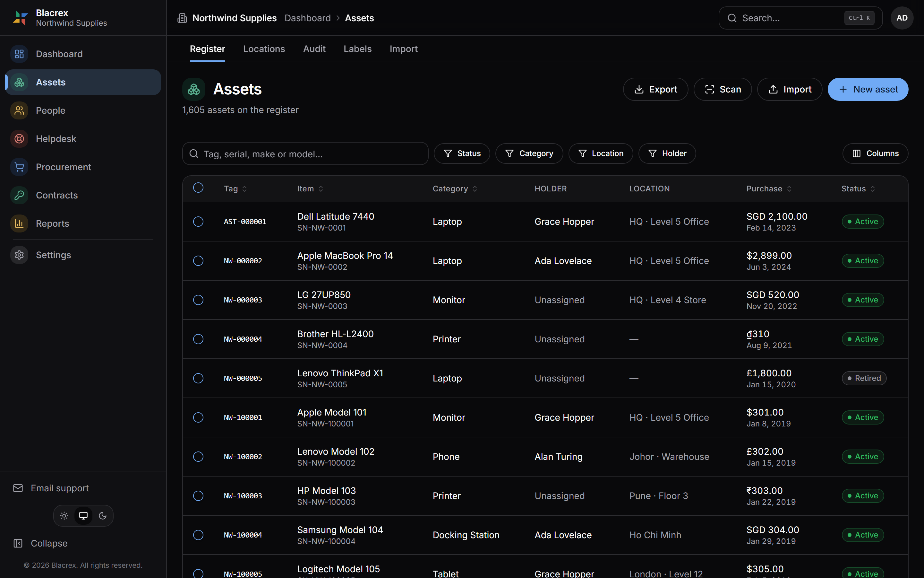Viewport: 924px width, 578px height.
Task: Switch to the Locations tab
Action: coord(264,49)
